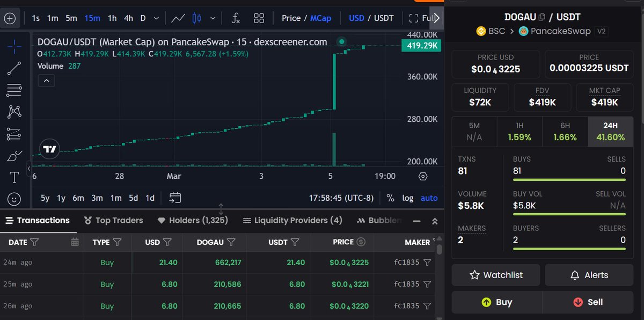Viewport: 644px width, 320px height.
Task: Set chart interval to 4h
Action: (128, 18)
